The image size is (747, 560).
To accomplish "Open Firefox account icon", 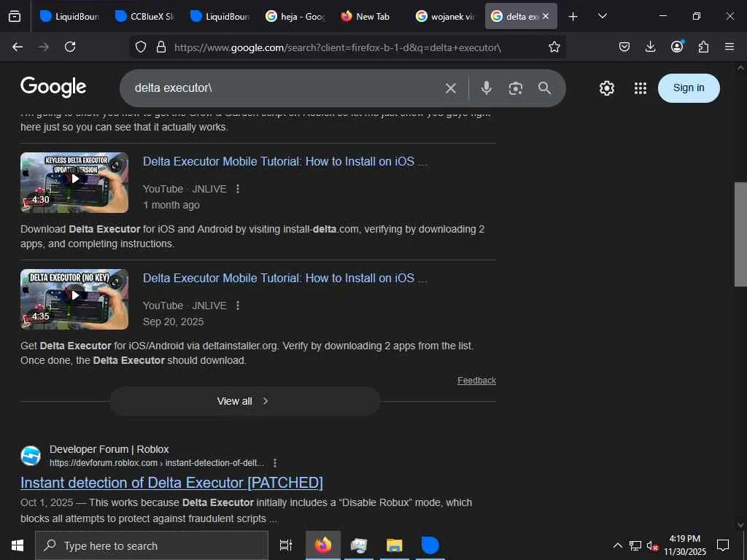I will click(677, 46).
